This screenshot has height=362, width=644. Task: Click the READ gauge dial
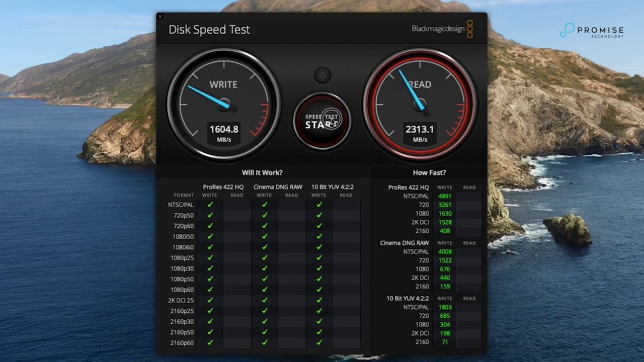[420, 105]
